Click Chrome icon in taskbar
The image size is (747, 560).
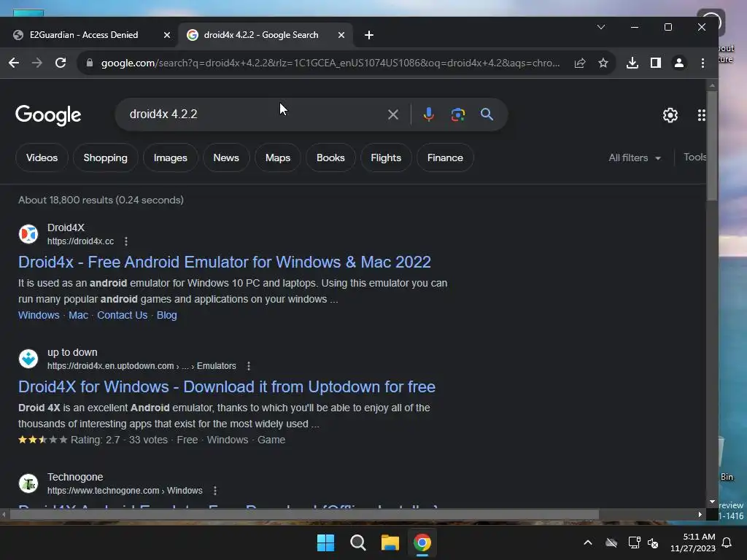[x=422, y=542]
